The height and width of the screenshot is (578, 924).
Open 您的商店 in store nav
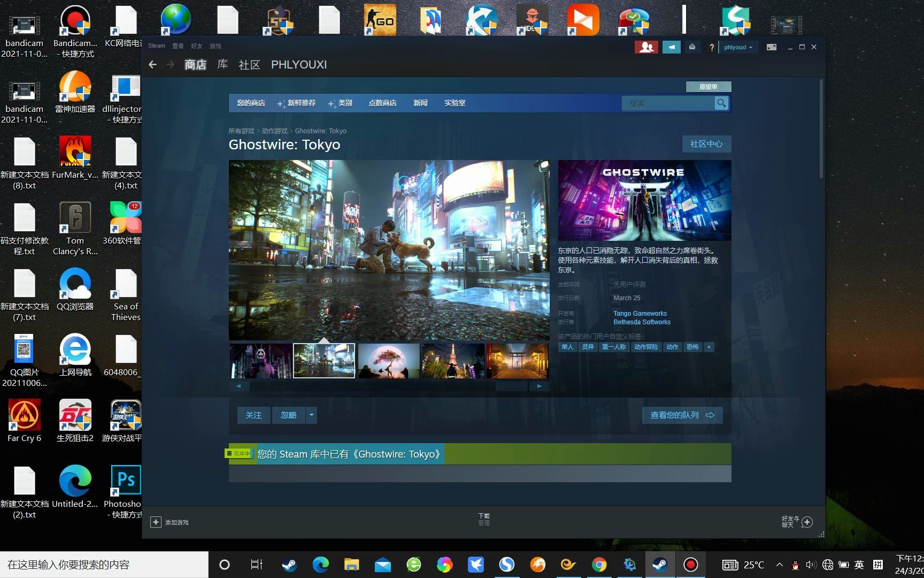[251, 103]
